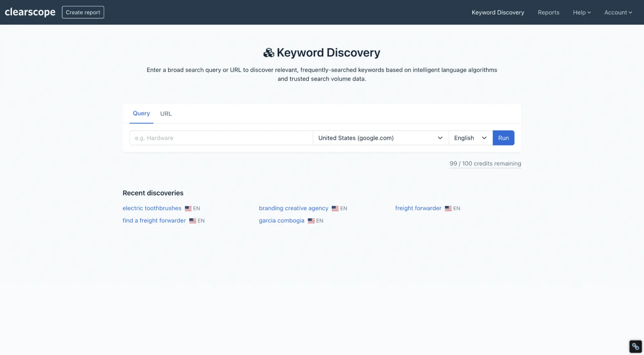Click US flag beside freight forwarder
644x355 pixels.
(448, 209)
